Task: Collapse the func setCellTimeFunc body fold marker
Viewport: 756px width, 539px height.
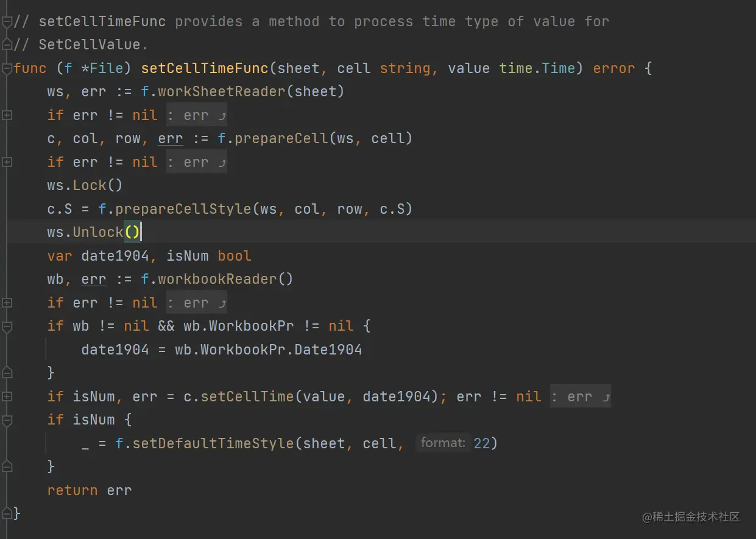Action: 7,68
